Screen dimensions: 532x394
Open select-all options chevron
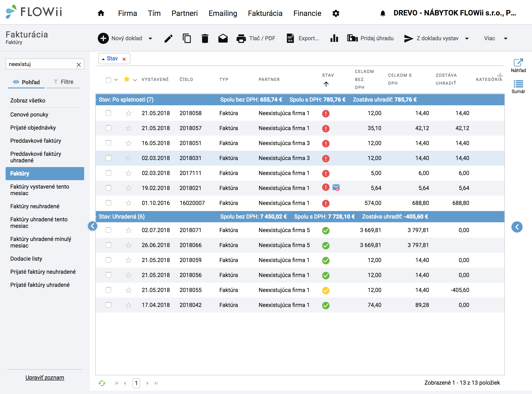click(116, 80)
